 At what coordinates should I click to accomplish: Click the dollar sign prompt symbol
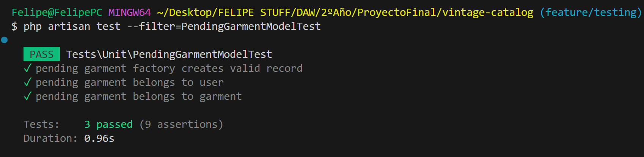point(14,26)
